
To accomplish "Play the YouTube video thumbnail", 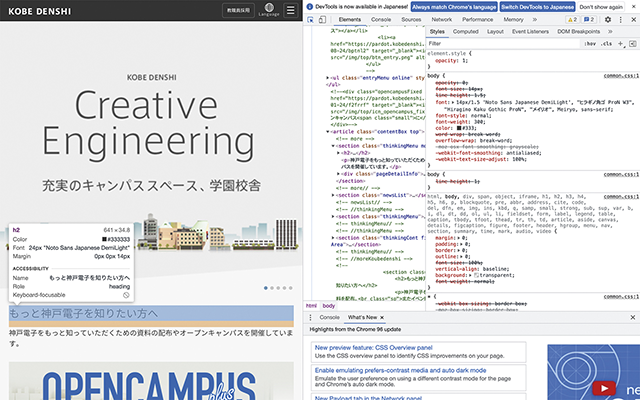I will pyautogui.click(x=604, y=388).
